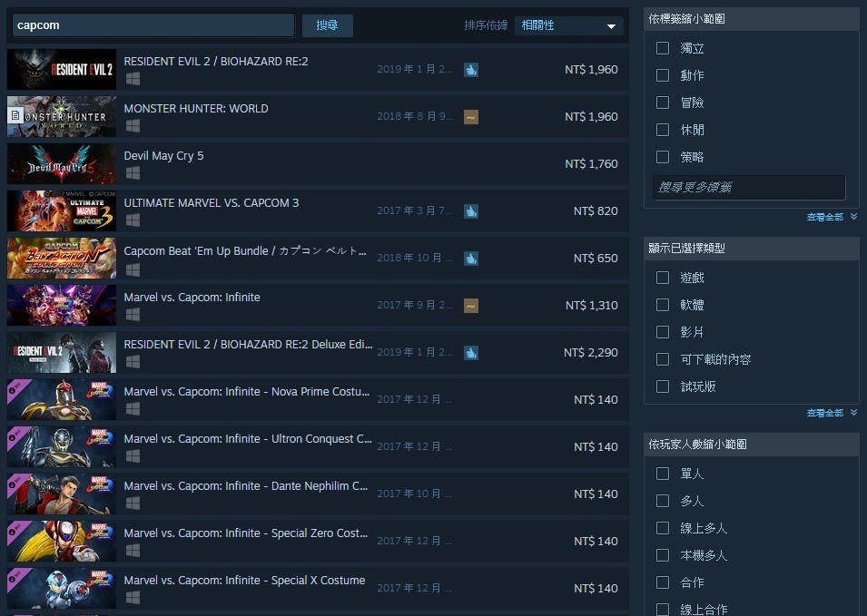Open MONSTER HUNTER: WORLD capsule image
Screen dimensions: 867x616
(x=62, y=116)
